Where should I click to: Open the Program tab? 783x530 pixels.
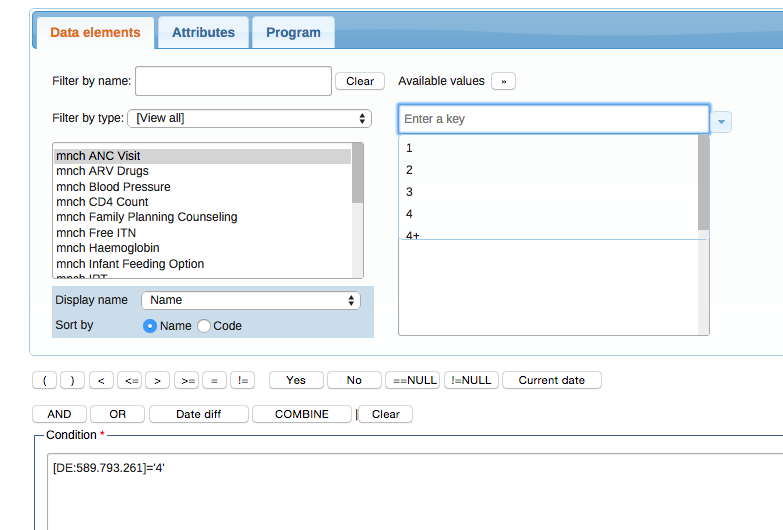(x=293, y=32)
